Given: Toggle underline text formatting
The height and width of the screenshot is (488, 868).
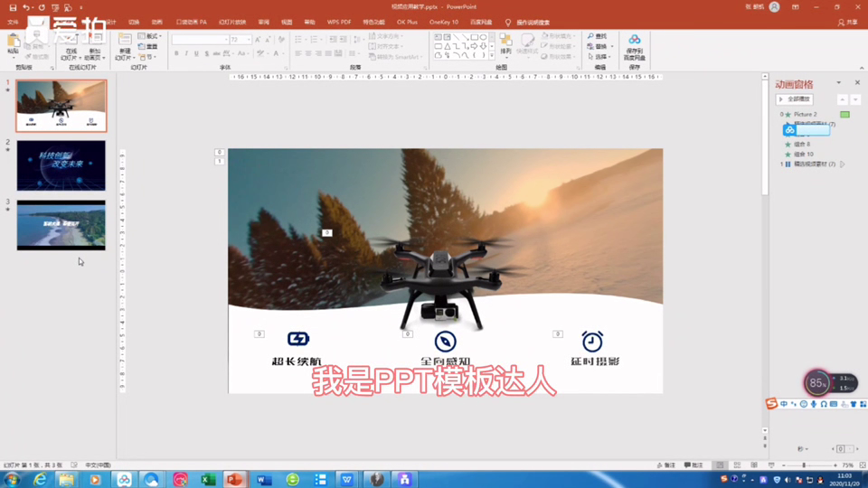Looking at the screenshot, I should (196, 53).
